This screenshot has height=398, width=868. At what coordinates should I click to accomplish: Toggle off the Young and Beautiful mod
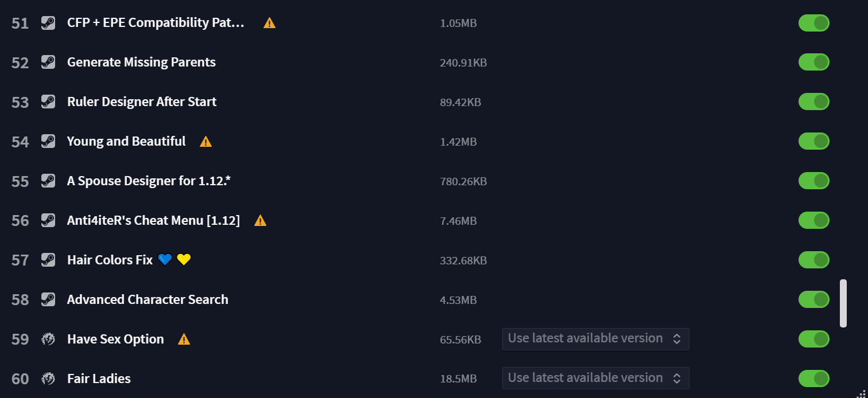pos(814,142)
